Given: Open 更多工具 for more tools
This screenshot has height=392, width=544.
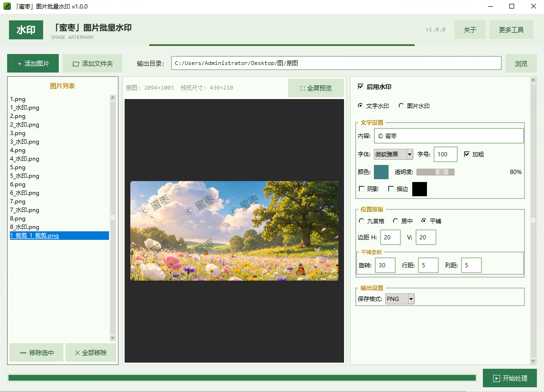Looking at the screenshot, I should 511,30.
